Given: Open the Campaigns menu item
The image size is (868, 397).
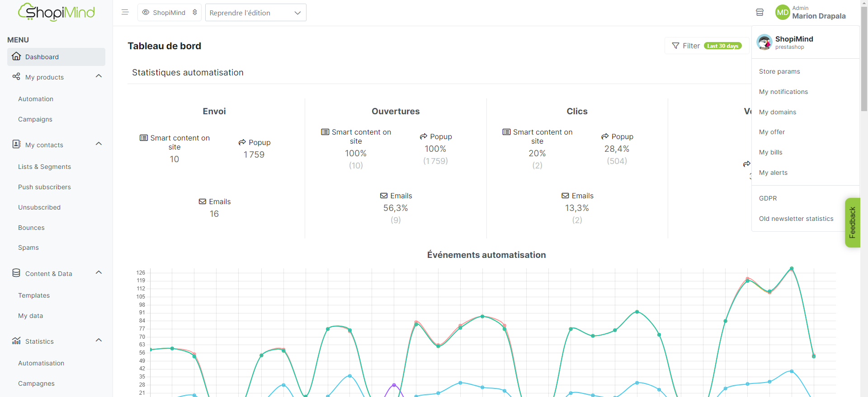Looking at the screenshot, I should click(x=35, y=119).
